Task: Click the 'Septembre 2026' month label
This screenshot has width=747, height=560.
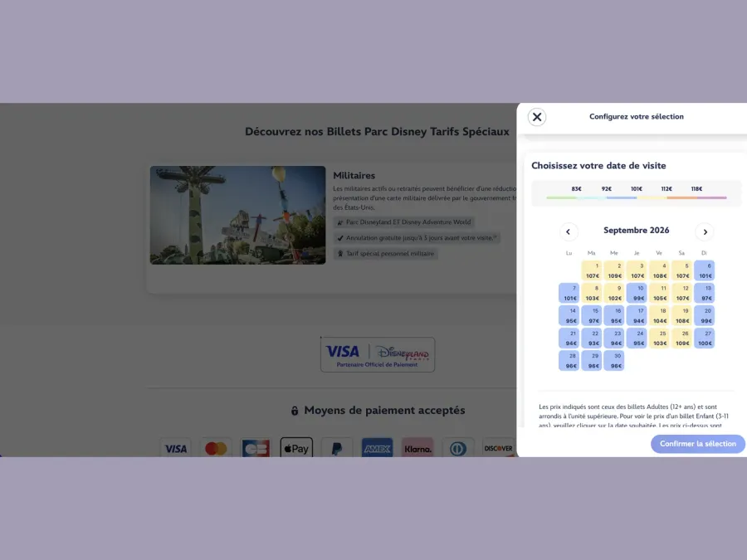Action: (637, 231)
